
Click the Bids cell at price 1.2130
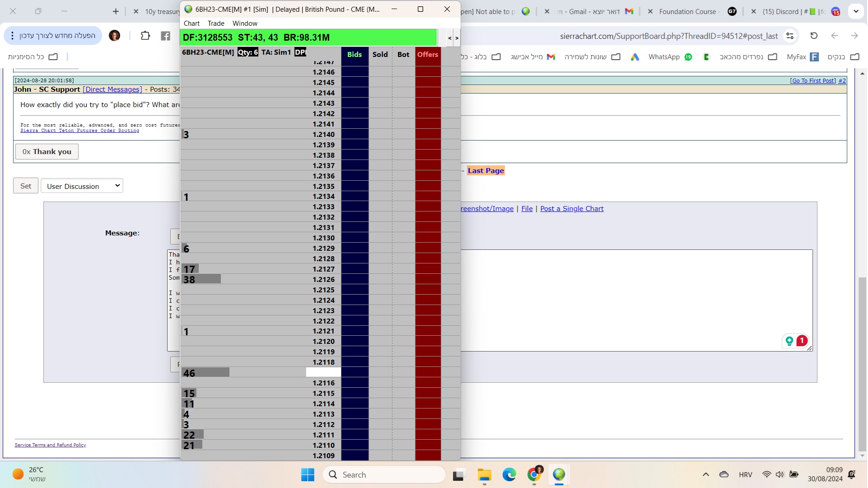tap(355, 238)
